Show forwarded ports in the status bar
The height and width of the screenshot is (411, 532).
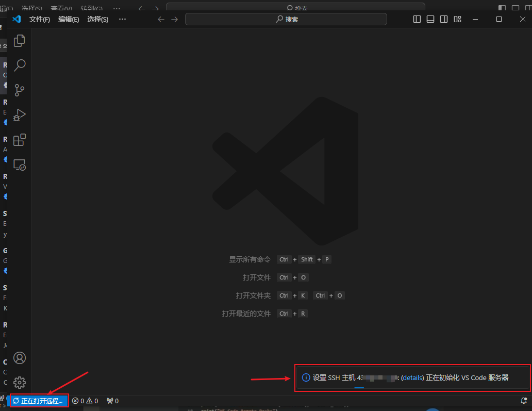pyautogui.click(x=113, y=401)
